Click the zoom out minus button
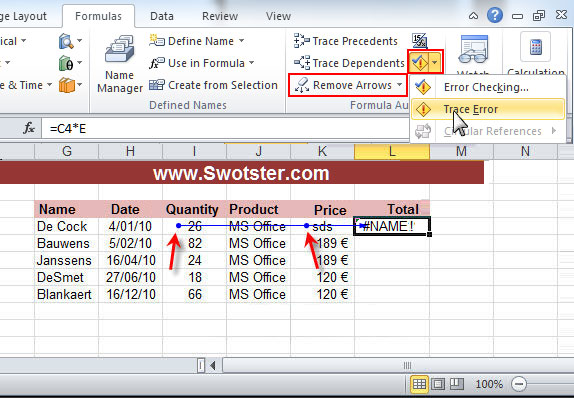Image resolution: width=574 pixels, height=398 pixels. click(518, 384)
